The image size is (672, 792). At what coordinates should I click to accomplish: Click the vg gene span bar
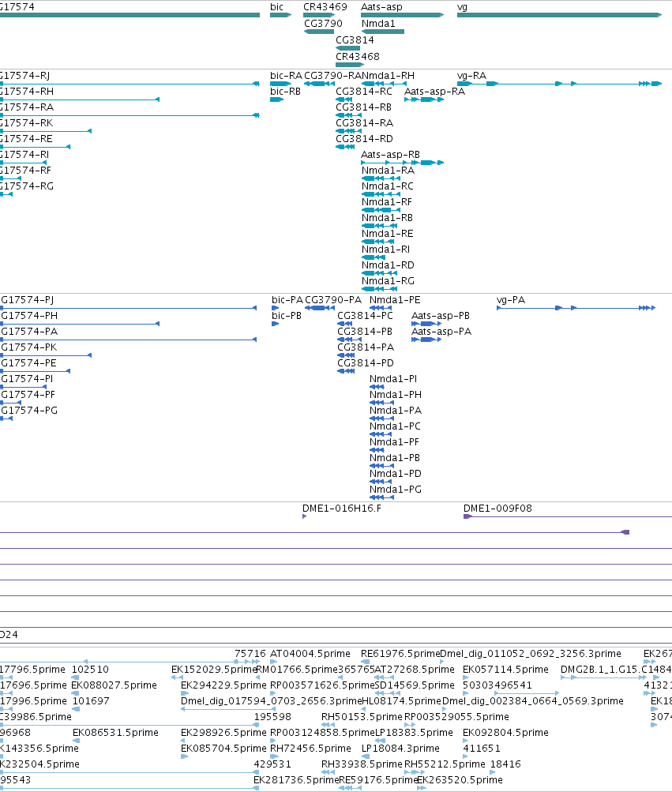pos(559,15)
